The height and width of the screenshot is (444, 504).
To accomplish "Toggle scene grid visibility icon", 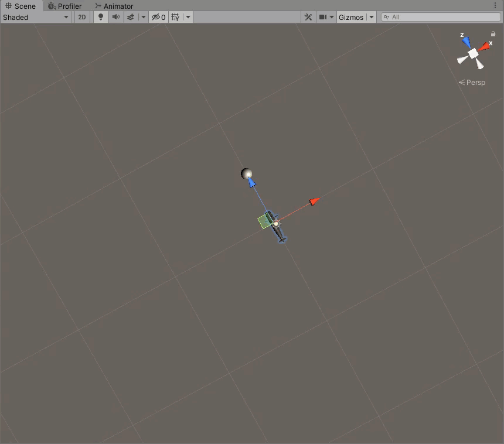I will pos(175,18).
